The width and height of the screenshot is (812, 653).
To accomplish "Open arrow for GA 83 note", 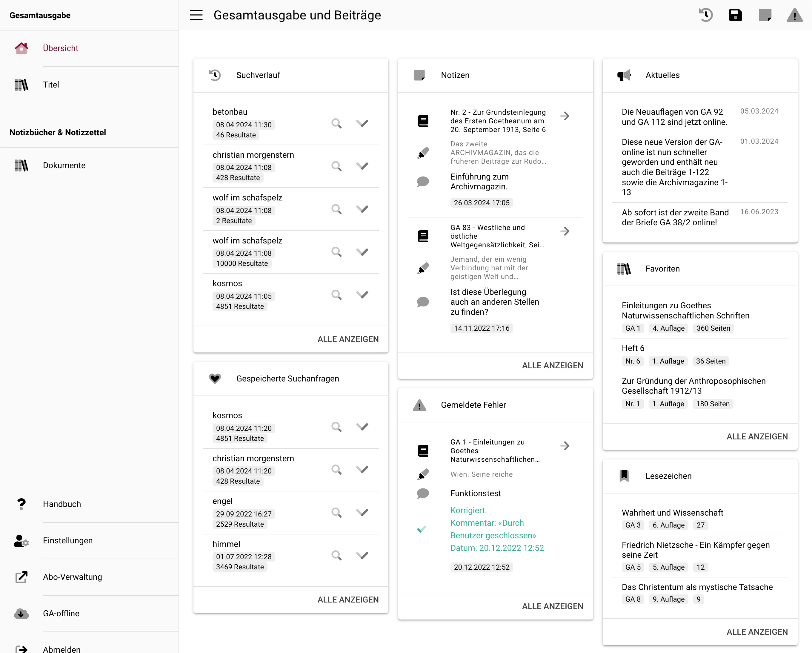I will (x=565, y=231).
